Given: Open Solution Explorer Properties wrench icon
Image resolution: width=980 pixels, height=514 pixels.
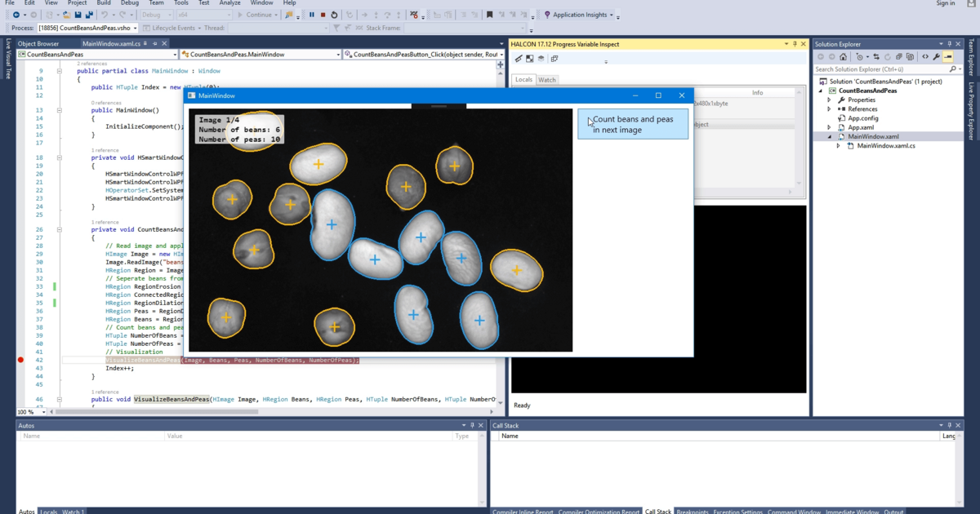Looking at the screenshot, I should pos(937,57).
